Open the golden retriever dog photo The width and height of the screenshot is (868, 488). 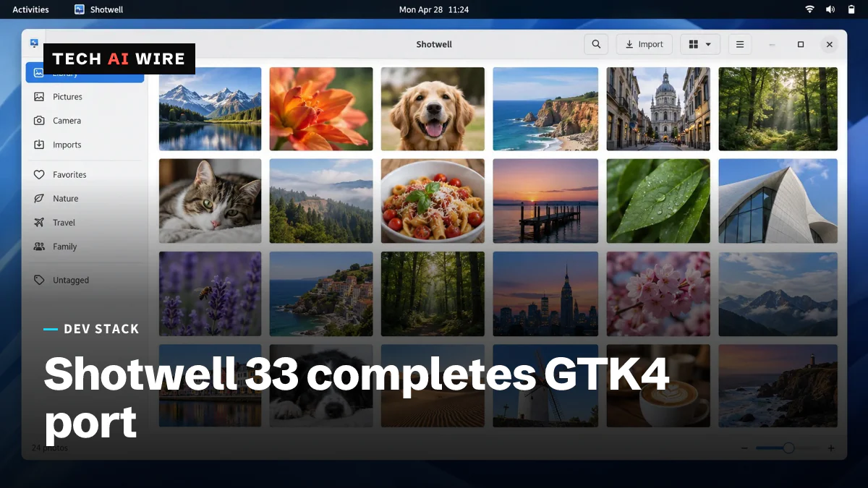click(433, 109)
